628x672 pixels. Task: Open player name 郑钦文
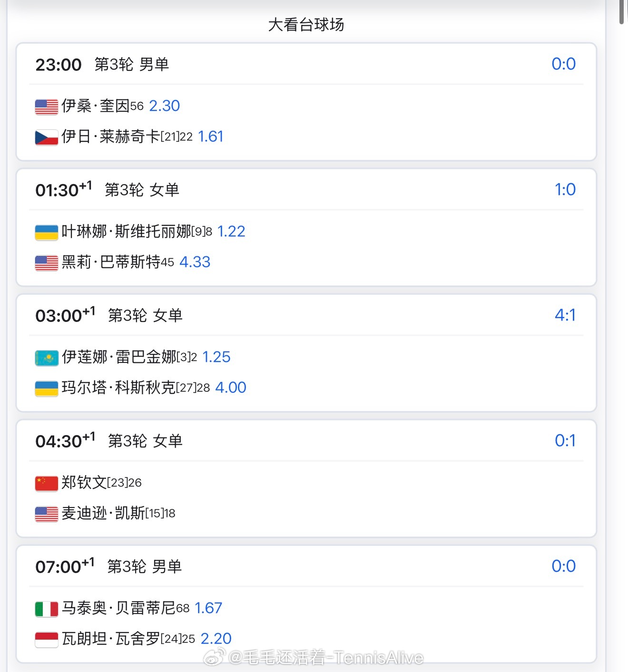pos(84,482)
